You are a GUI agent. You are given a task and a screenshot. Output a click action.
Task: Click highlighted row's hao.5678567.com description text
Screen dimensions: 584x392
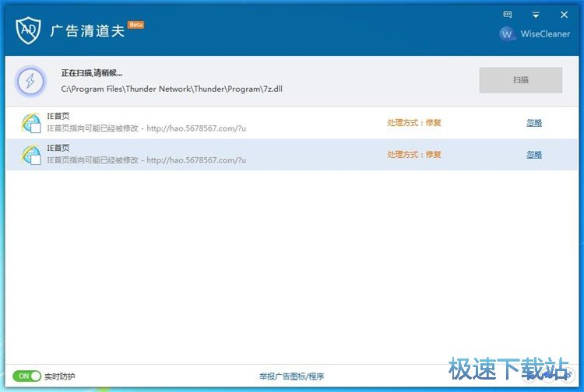[x=146, y=160]
